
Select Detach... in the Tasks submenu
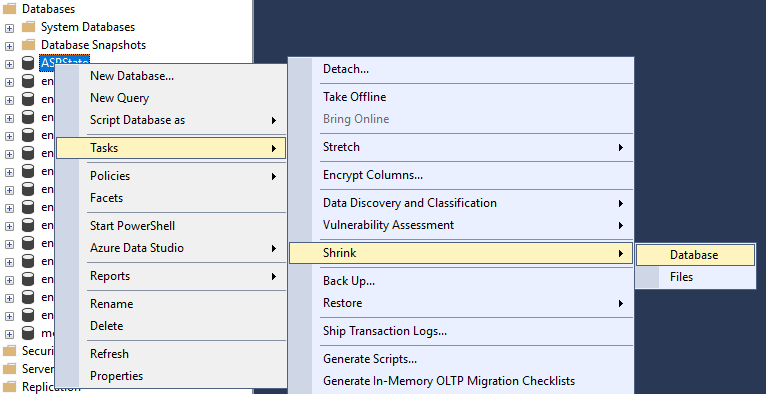pos(461,69)
